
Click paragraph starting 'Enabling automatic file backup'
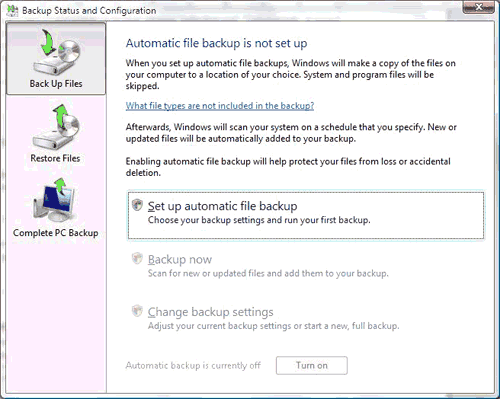[x=288, y=167]
